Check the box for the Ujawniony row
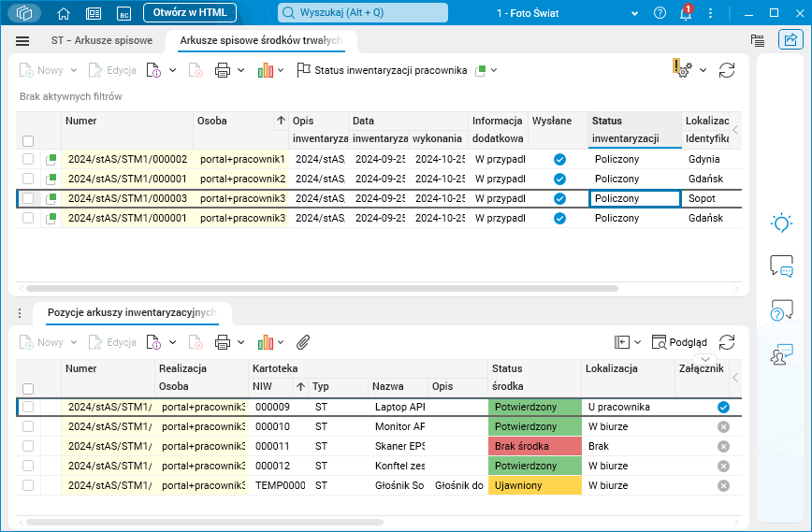 pos(28,485)
